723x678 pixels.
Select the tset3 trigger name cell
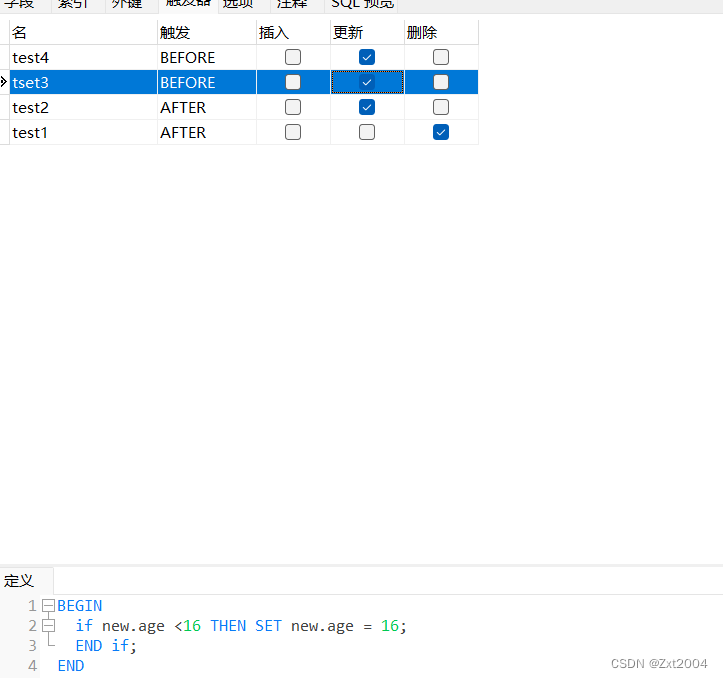83,82
